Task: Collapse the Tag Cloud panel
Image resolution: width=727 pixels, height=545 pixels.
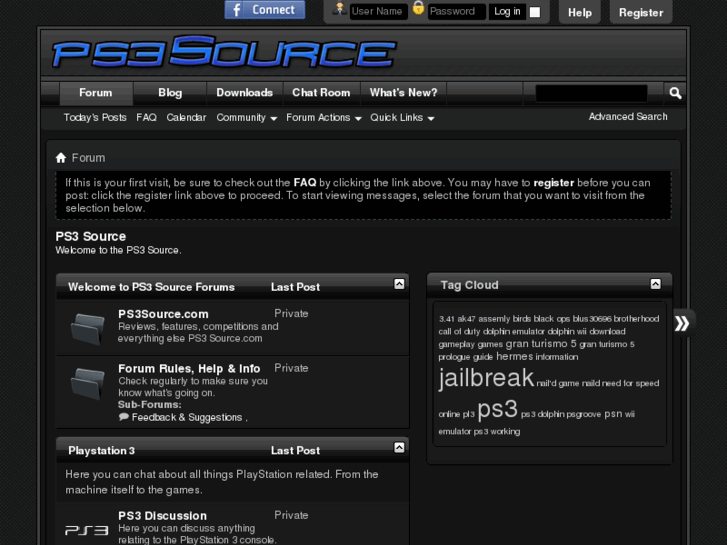Action: point(656,284)
